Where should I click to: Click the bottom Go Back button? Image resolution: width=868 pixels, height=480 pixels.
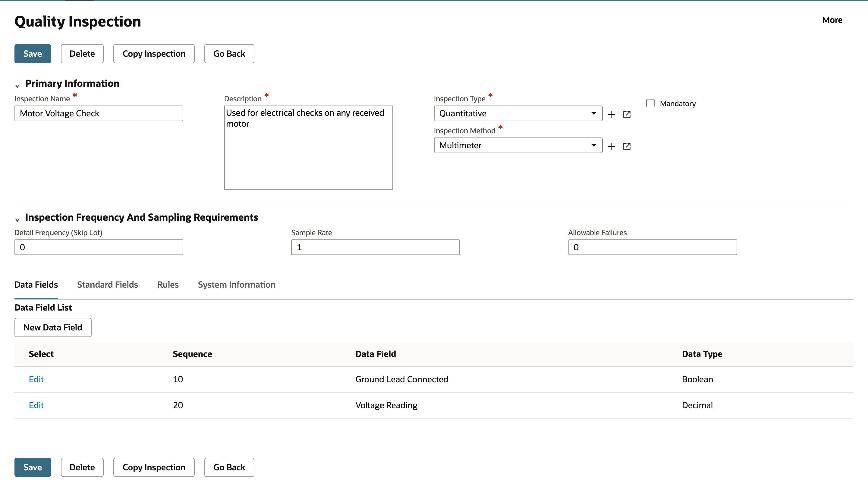(229, 467)
